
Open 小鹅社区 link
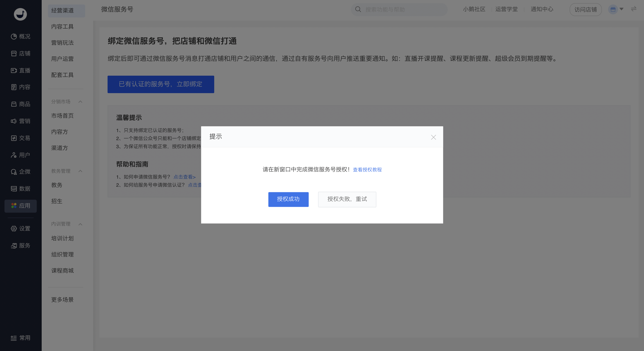pos(474,9)
